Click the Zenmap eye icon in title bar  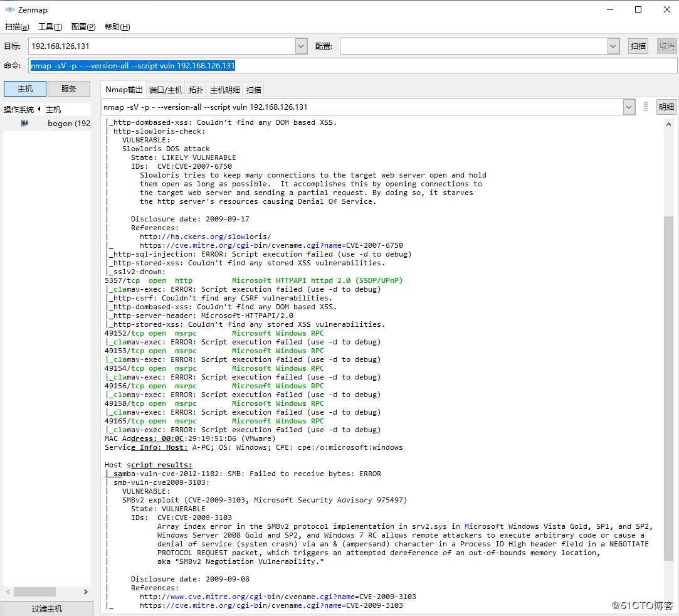pyautogui.click(x=9, y=9)
